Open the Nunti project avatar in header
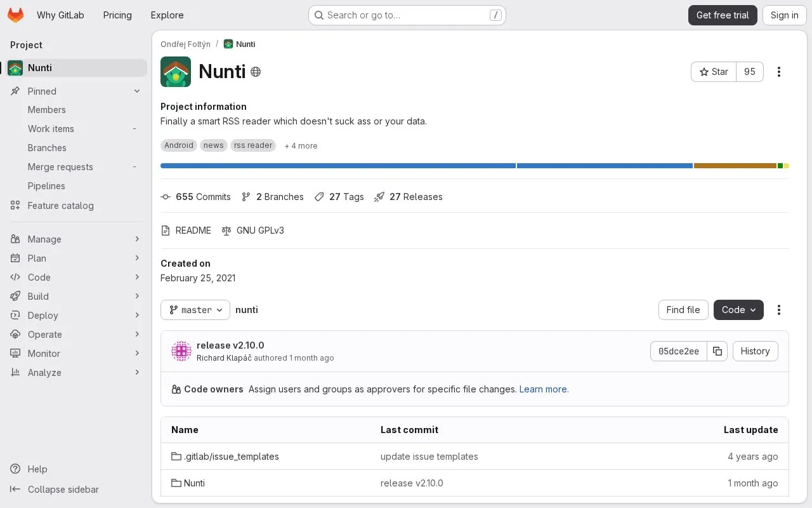The width and height of the screenshot is (812, 508). [176, 72]
